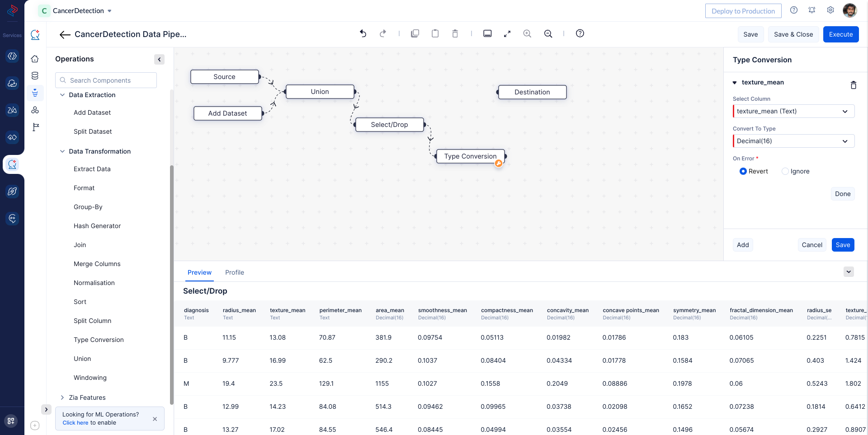
Task: Expand the Zia Features section
Action: tap(87, 398)
